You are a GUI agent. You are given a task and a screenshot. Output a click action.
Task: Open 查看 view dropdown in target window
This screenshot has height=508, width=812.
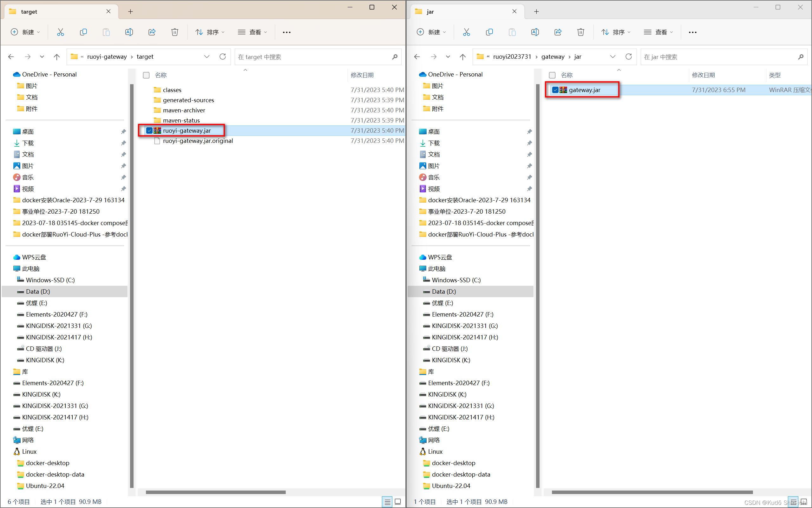[253, 32]
